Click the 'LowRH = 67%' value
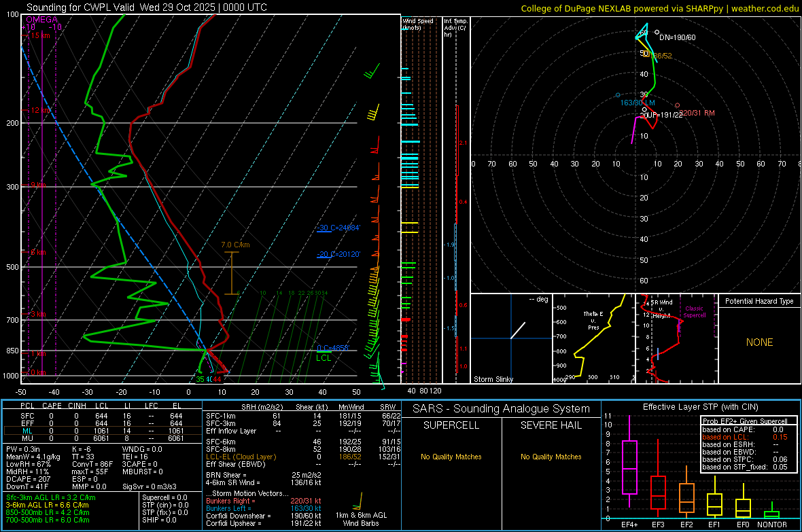 click(28, 464)
